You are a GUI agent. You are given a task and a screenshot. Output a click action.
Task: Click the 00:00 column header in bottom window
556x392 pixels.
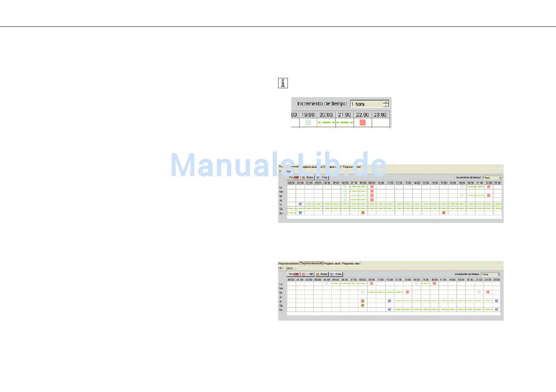[291, 280]
